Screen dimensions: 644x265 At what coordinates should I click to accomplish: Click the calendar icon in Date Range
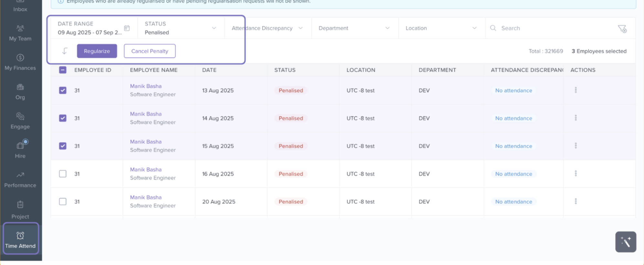click(127, 28)
